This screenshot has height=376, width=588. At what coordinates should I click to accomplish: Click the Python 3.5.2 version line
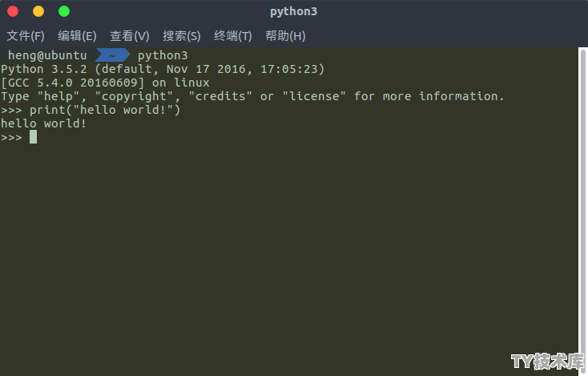(163, 69)
